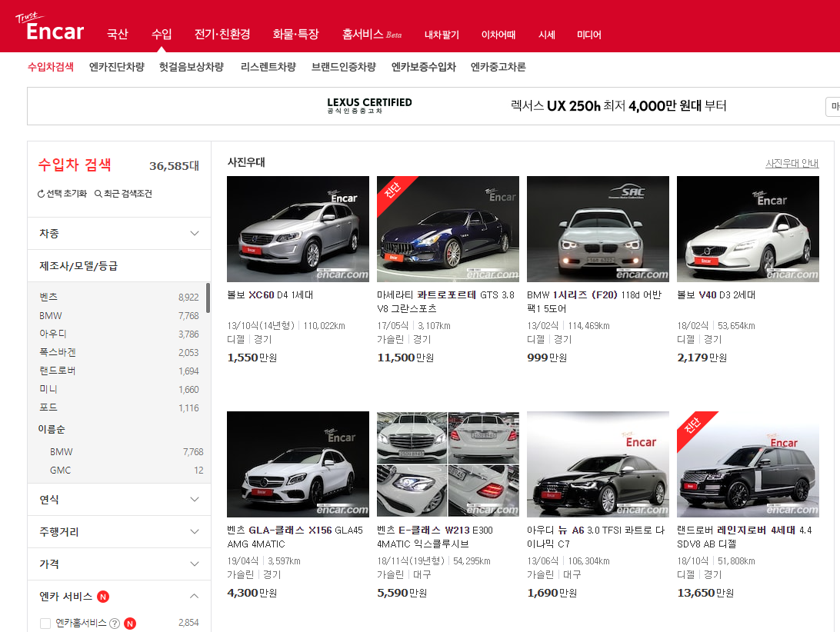Viewport: 840px width, 632px height.
Task: Click the 11,500만원 price text
Action: click(x=405, y=358)
